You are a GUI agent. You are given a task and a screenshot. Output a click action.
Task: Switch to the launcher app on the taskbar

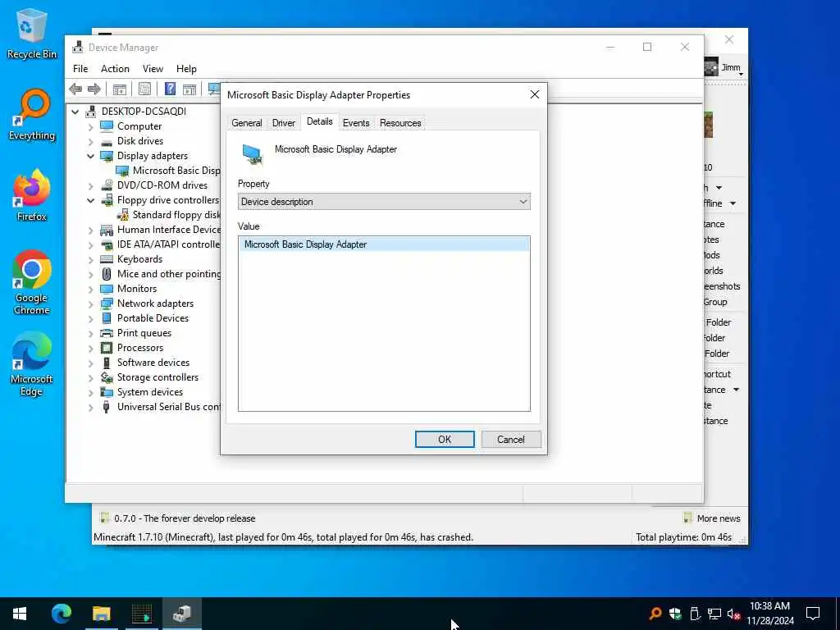pos(142,614)
